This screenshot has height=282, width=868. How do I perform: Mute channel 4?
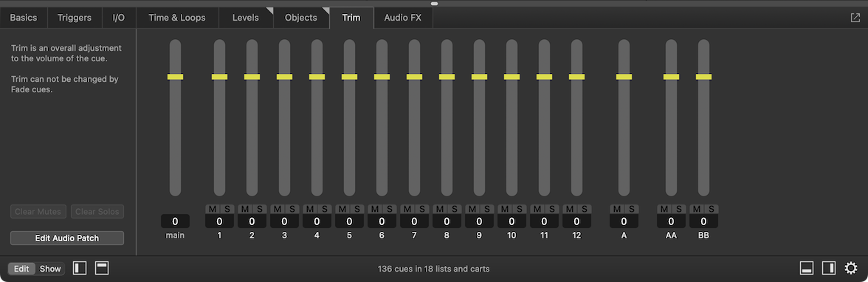(x=310, y=209)
